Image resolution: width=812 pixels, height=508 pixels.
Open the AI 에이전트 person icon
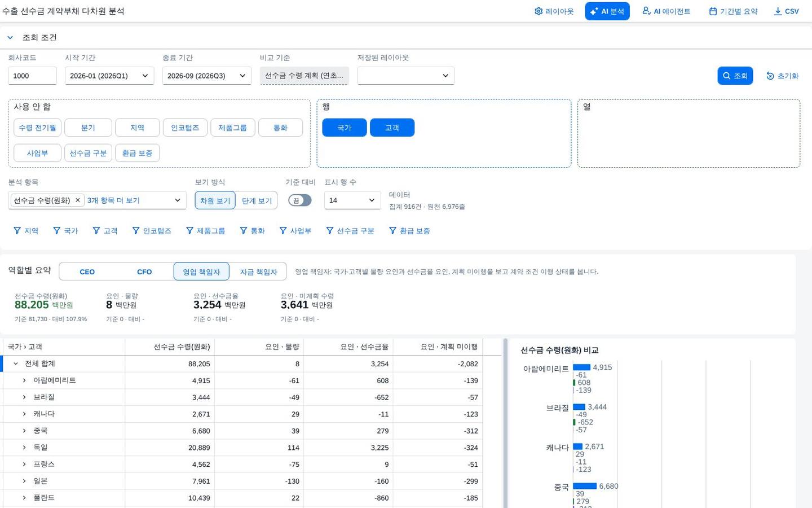(x=646, y=11)
